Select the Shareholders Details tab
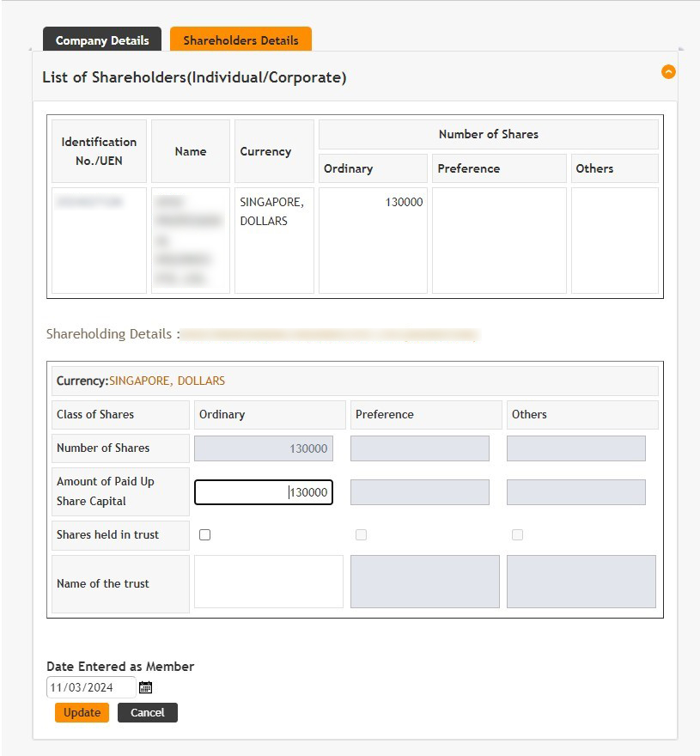 240,40
